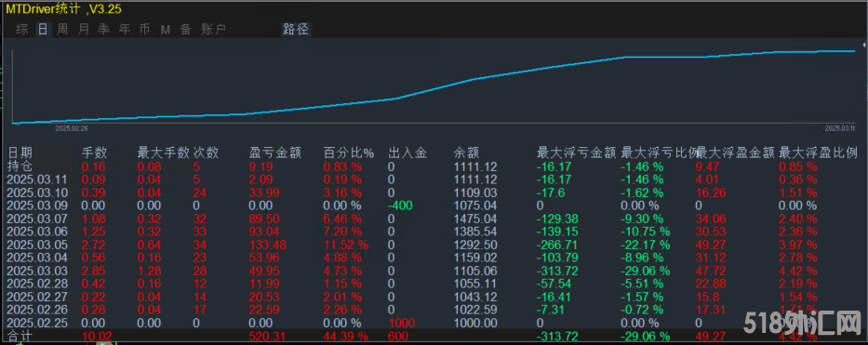Select the 2025.03.09 date row
Viewport: 868px width, 345px height.
36,206
